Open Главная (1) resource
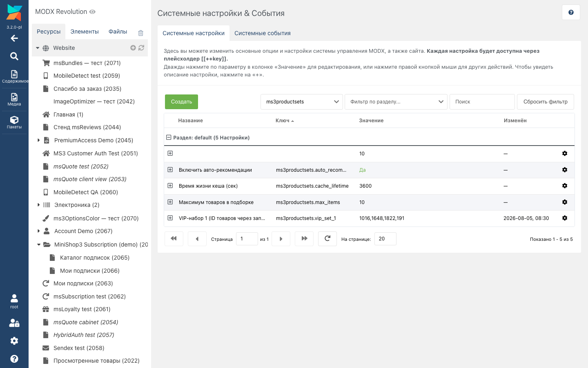588x368 pixels. coord(68,114)
